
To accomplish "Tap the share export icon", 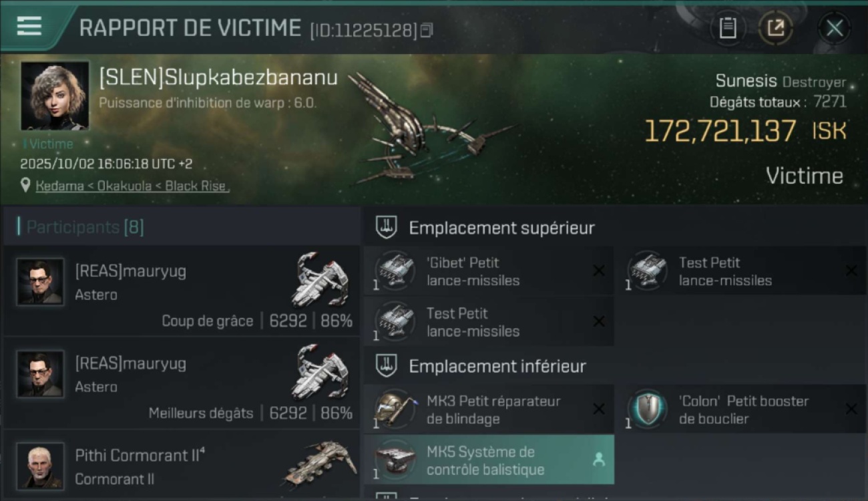I will pyautogui.click(x=776, y=28).
